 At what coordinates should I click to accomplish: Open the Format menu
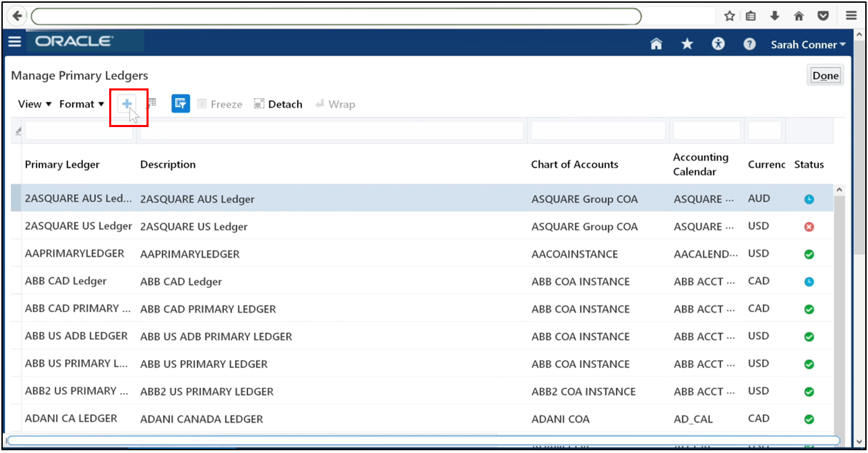tap(80, 104)
